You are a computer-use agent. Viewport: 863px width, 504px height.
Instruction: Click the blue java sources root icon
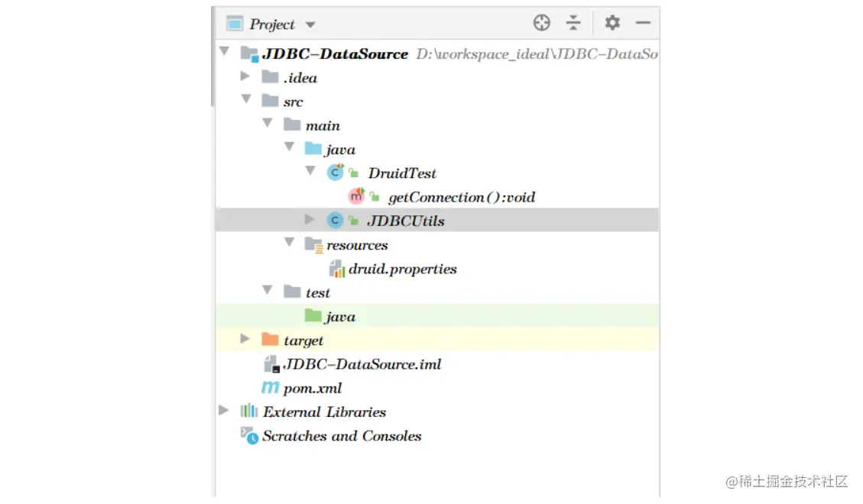[313, 148]
